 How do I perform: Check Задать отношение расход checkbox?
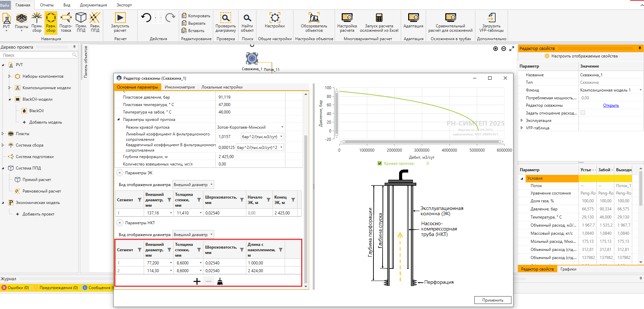pos(583,113)
